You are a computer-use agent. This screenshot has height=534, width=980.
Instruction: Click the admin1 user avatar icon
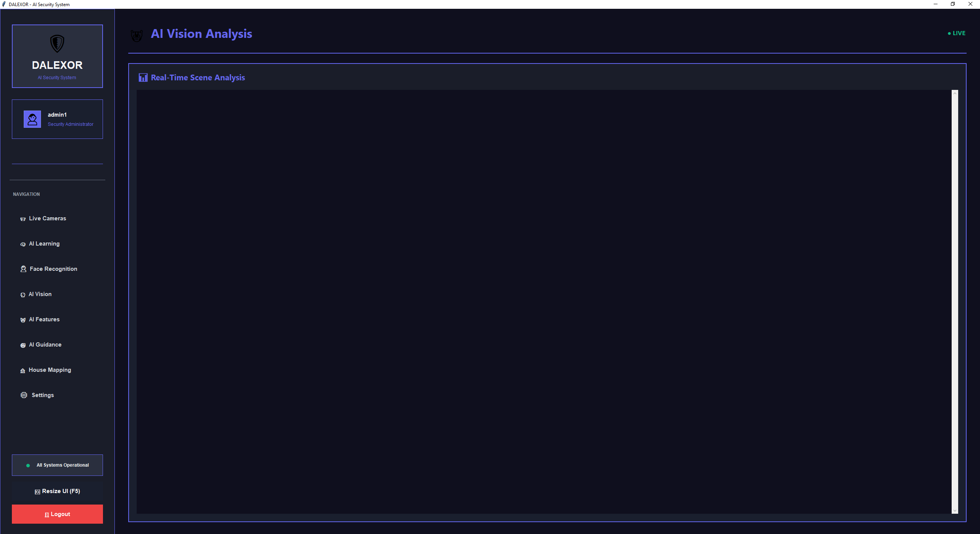click(32, 119)
